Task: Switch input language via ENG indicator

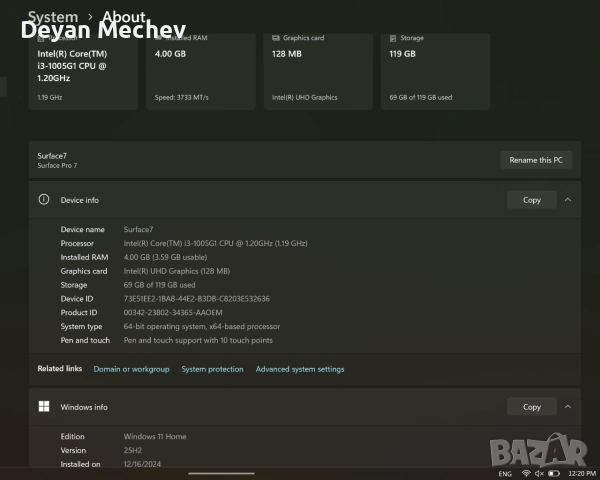Action: click(x=505, y=474)
